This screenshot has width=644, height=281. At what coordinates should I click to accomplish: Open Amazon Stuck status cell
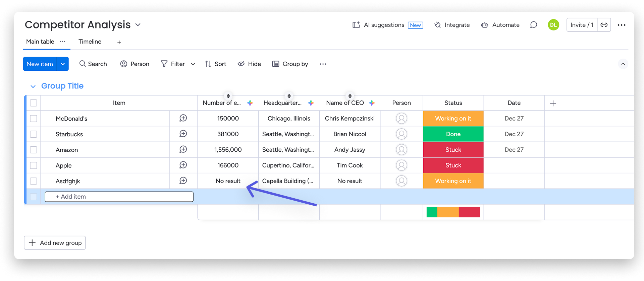[453, 149]
